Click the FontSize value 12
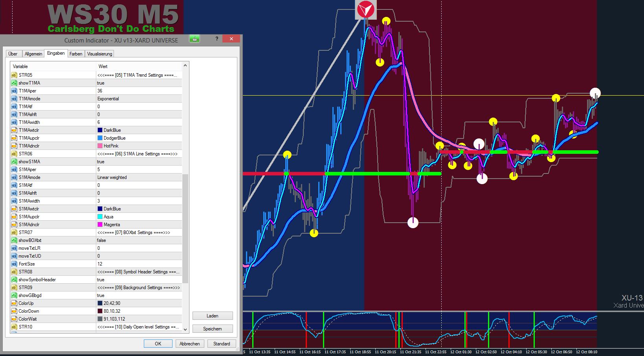Viewport: 644px width, 356px height. coord(139,264)
